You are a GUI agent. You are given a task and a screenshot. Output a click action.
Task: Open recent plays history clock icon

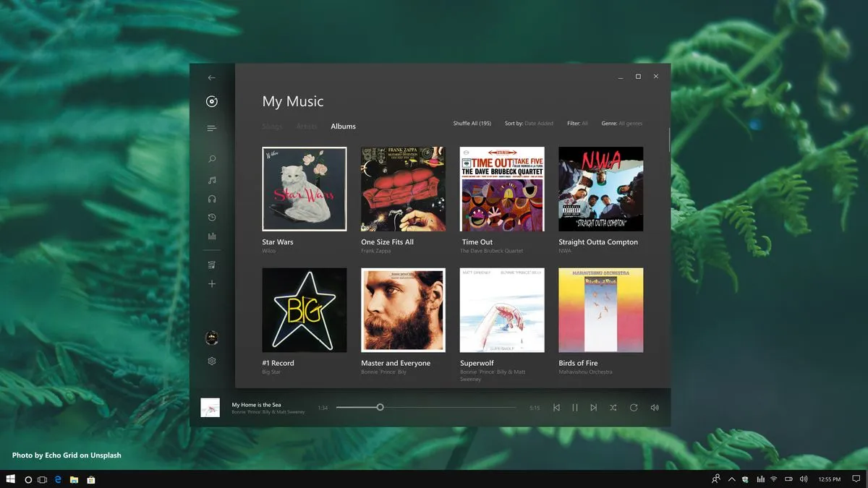(212, 218)
